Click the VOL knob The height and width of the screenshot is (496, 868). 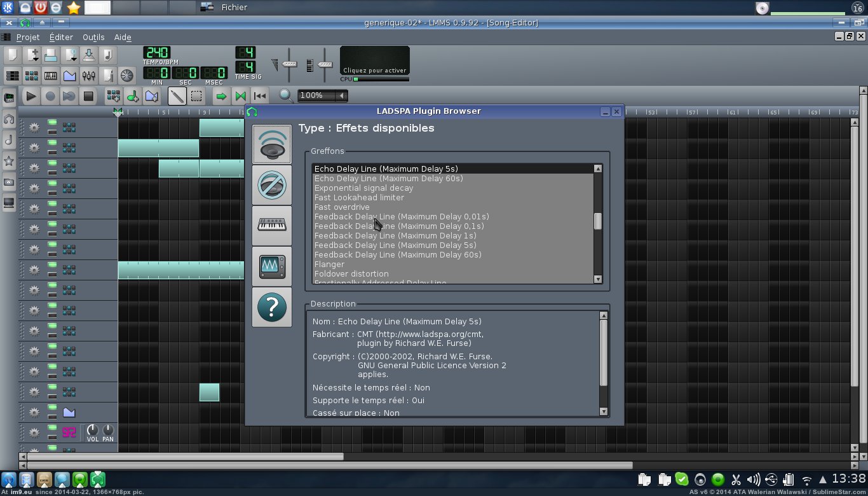pos(93,431)
